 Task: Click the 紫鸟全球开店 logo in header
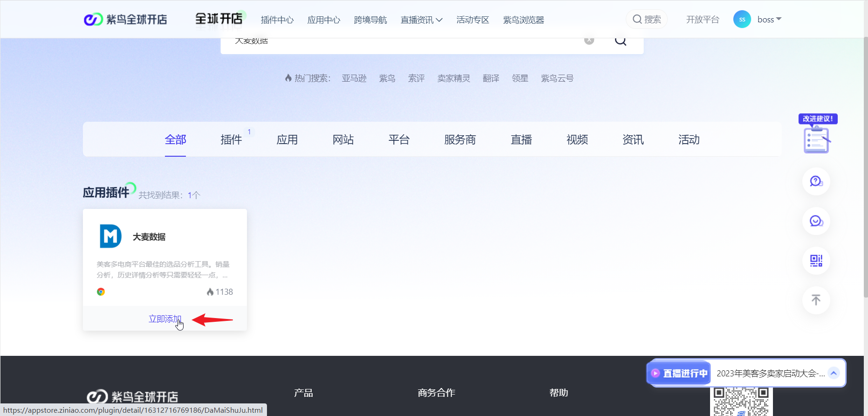point(125,19)
